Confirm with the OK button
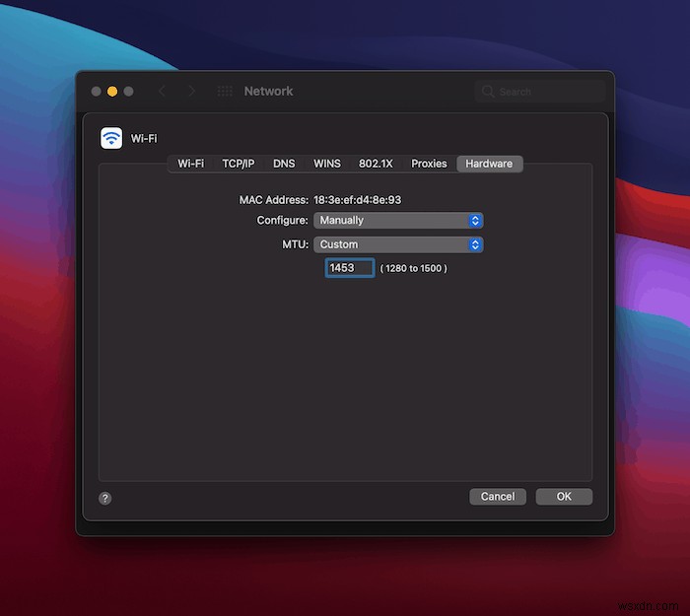 (564, 497)
